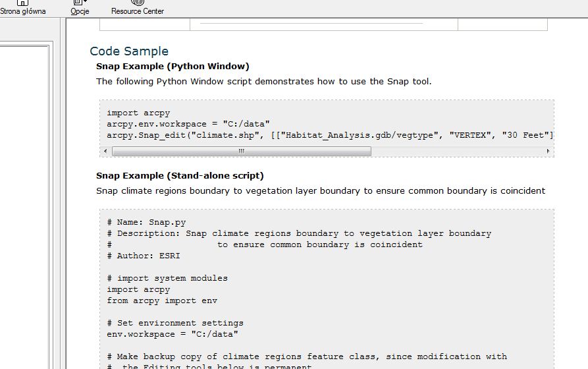Click the code sample scroll left arrow

(x=105, y=151)
